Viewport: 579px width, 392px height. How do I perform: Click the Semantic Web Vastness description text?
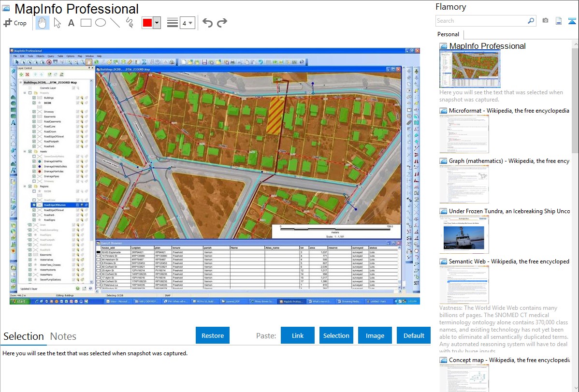pos(504,329)
